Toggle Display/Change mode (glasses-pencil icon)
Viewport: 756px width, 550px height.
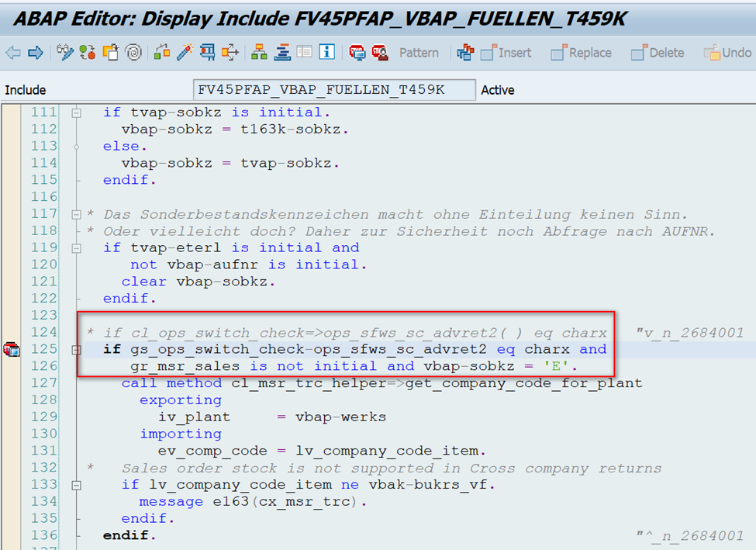(64, 52)
